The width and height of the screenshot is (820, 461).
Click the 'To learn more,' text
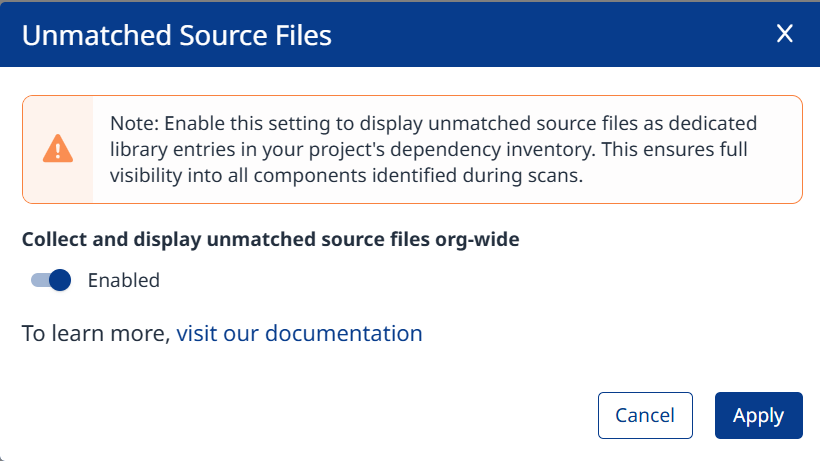click(x=96, y=333)
